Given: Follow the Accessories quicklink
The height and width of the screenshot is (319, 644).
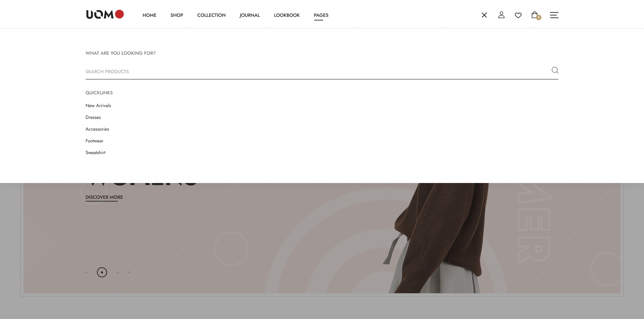Looking at the screenshot, I should [97, 129].
